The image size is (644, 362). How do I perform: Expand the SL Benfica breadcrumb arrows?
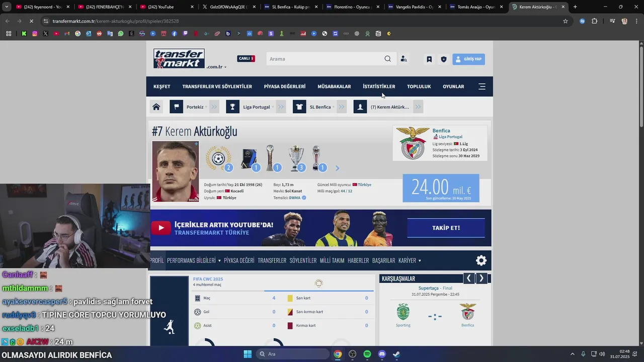(342, 107)
